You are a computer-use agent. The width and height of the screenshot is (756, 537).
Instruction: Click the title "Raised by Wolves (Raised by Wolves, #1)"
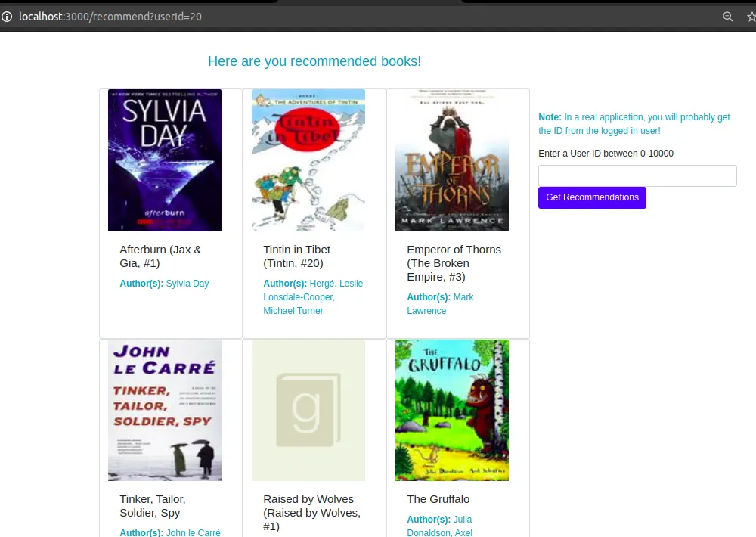click(x=312, y=512)
